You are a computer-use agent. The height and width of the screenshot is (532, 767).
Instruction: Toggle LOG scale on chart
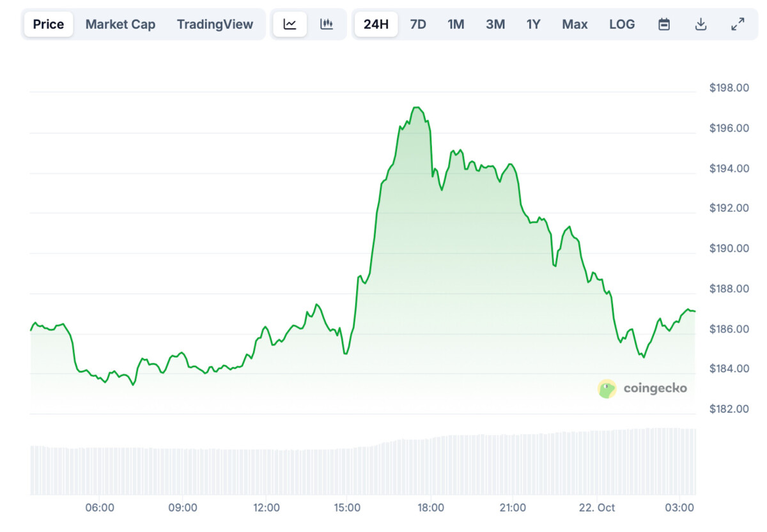click(x=622, y=24)
